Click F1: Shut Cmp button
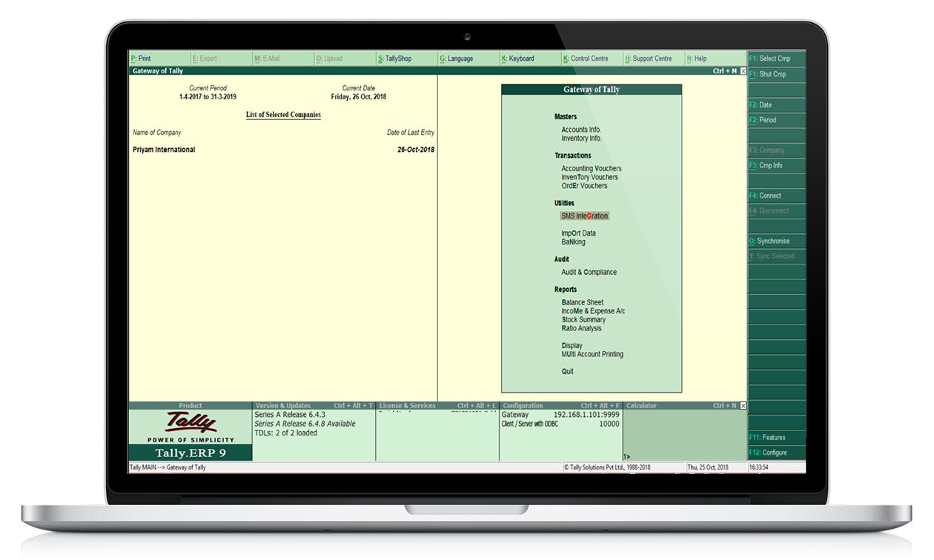Screen dimensions: 934x560 pos(776,74)
